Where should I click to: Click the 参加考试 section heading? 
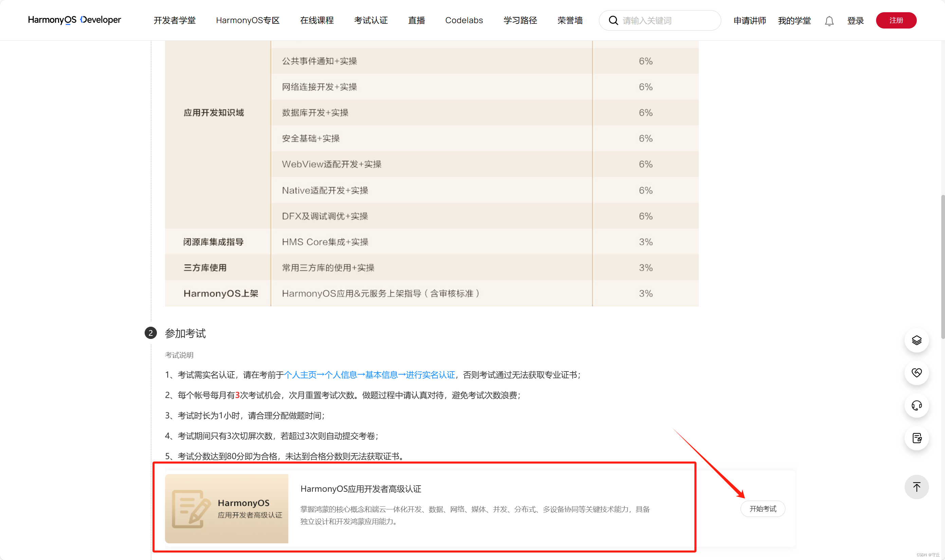click(185, 333)
